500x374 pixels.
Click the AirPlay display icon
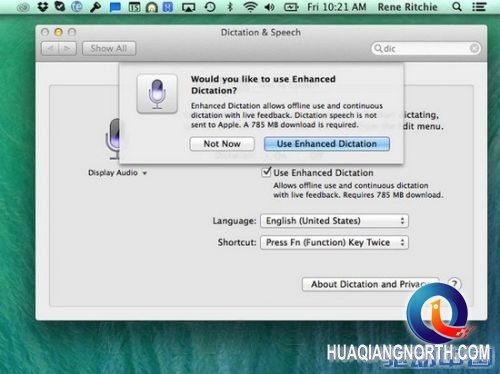point(188,7)
